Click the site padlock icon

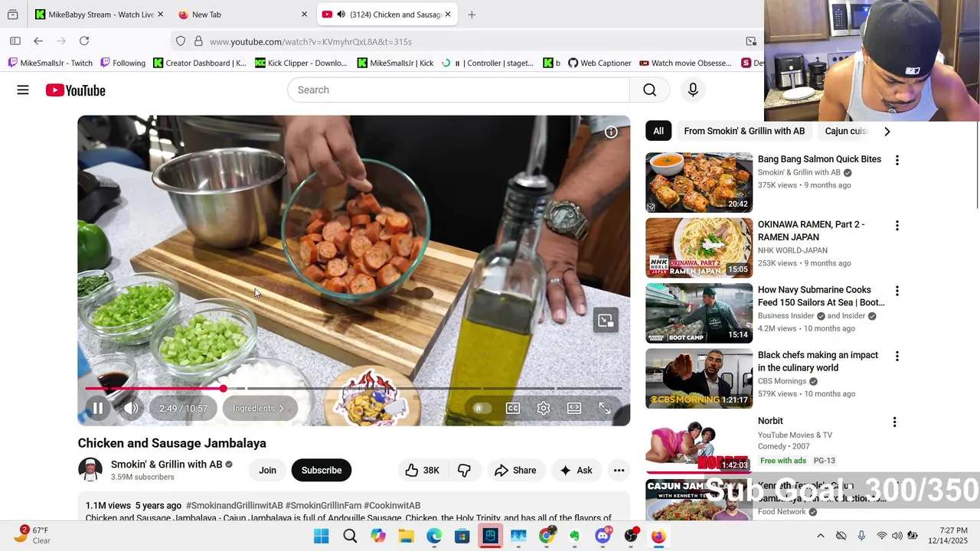click(198, 41)
